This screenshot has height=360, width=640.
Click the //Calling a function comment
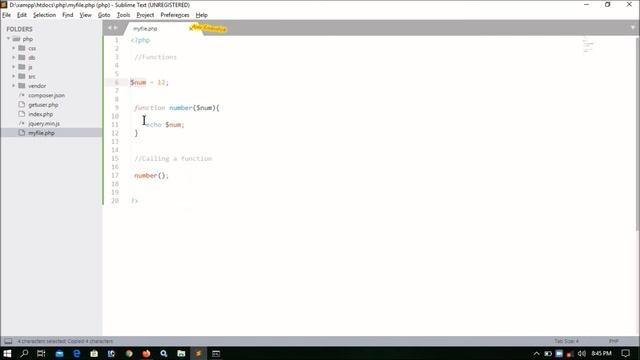173,158
